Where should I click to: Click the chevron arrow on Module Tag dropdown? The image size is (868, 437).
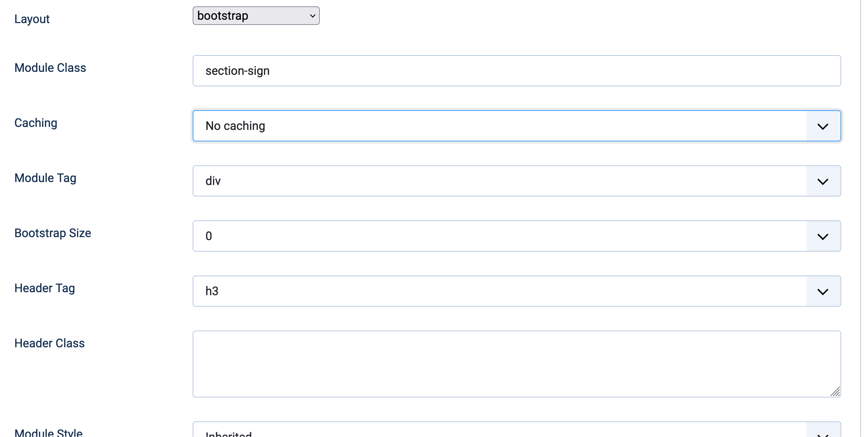[823, 181]
